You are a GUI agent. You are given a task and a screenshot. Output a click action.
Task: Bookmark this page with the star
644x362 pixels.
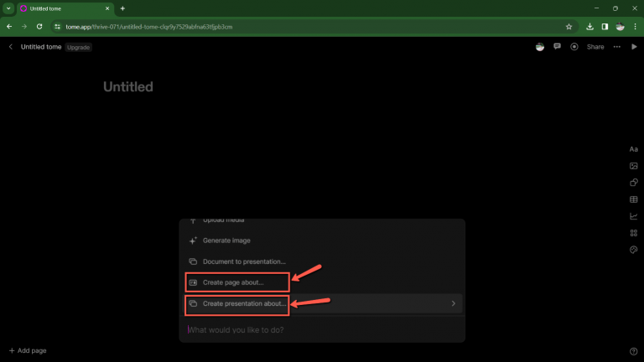point(569,26)
